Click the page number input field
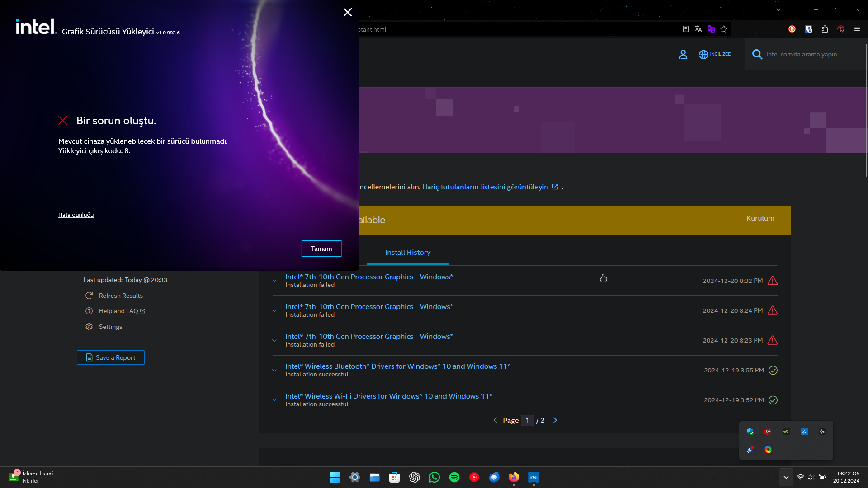The image size is (868, 488). [527, 420]
